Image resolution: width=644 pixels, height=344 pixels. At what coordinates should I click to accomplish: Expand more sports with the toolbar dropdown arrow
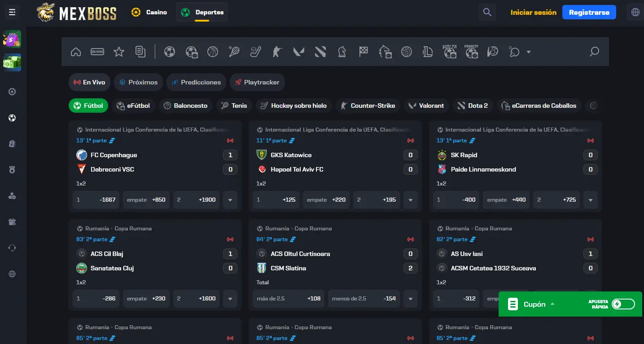pos(529,52)
